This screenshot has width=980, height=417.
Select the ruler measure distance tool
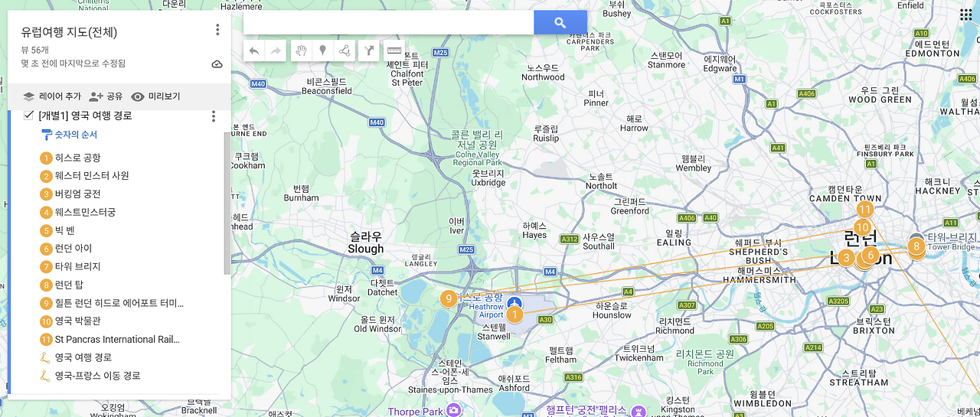pos(394,51)
